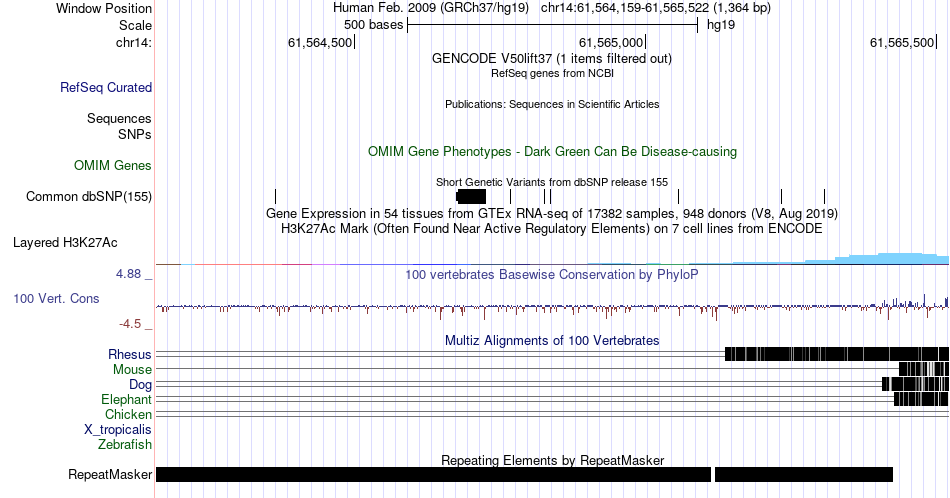Click the 4.88 upper conservation value

(x=128, y=274)
